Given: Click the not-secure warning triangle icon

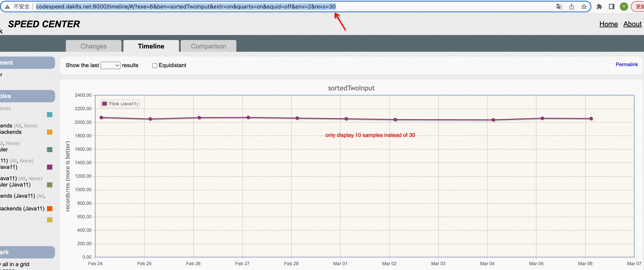Looking at the screenshot, I should click(x=8, y=7).
